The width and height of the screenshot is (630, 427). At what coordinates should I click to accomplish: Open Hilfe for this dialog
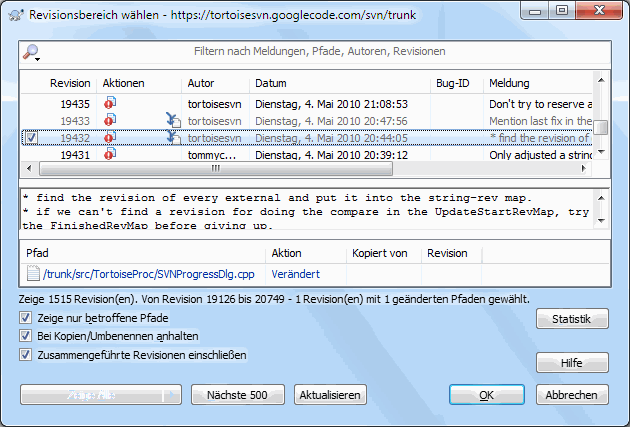point(572,363)
